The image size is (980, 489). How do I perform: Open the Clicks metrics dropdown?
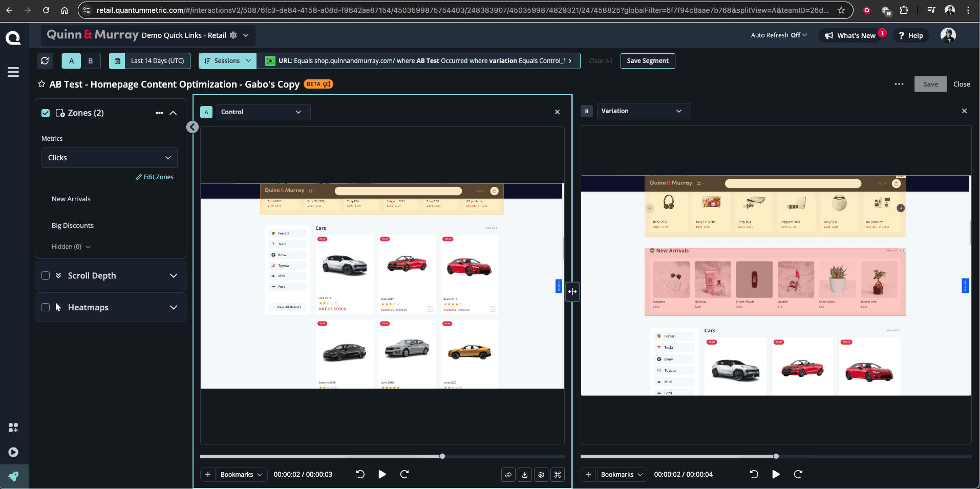point(110,158)
